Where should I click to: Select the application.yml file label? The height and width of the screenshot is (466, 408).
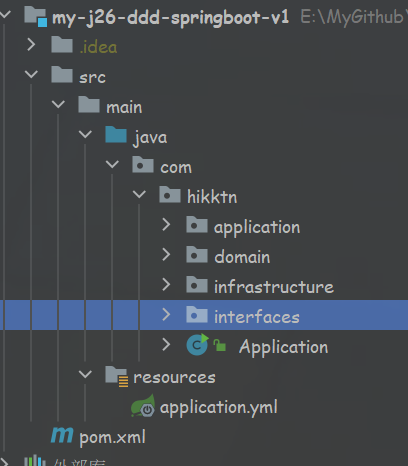(x=219, y=407)
